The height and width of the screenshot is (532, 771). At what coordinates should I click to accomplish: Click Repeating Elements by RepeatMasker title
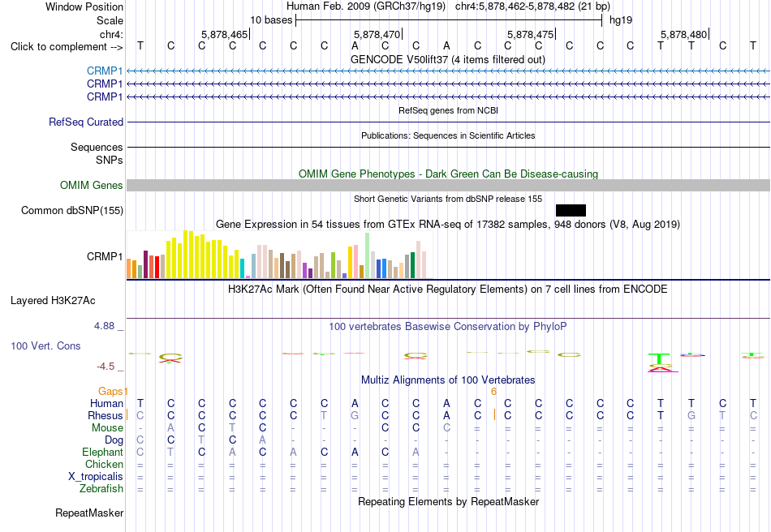(x=449, y=501)
